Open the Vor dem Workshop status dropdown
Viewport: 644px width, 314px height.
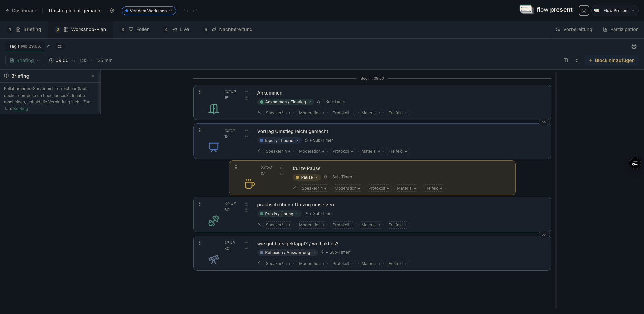[x=149, y=11]
